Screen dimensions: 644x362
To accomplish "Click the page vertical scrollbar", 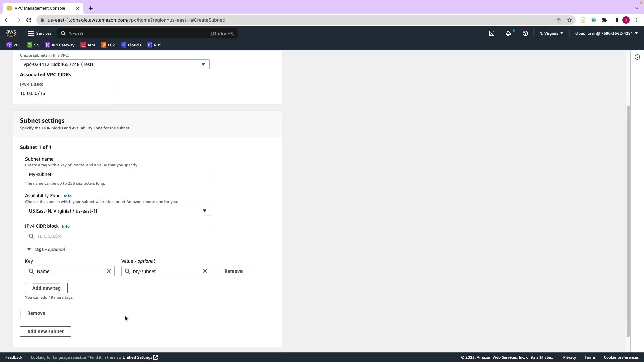I will pyautogui.click(x=628, y=221).
